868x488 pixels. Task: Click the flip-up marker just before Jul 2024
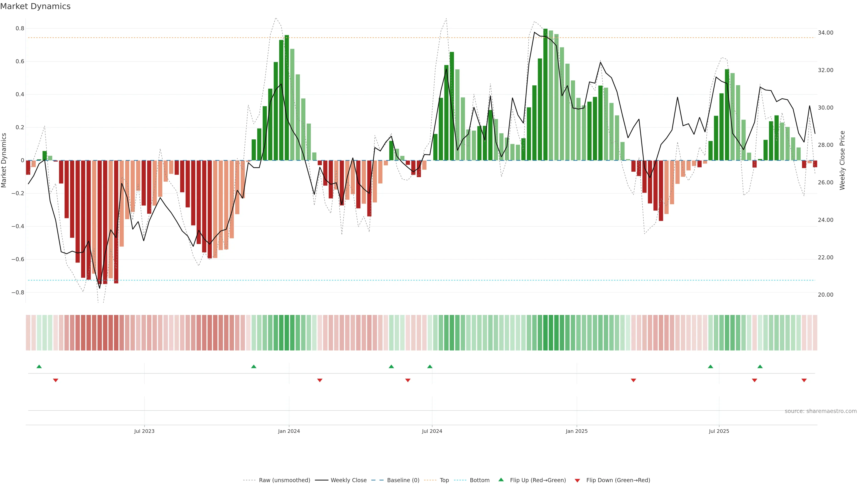coord(430,366)
